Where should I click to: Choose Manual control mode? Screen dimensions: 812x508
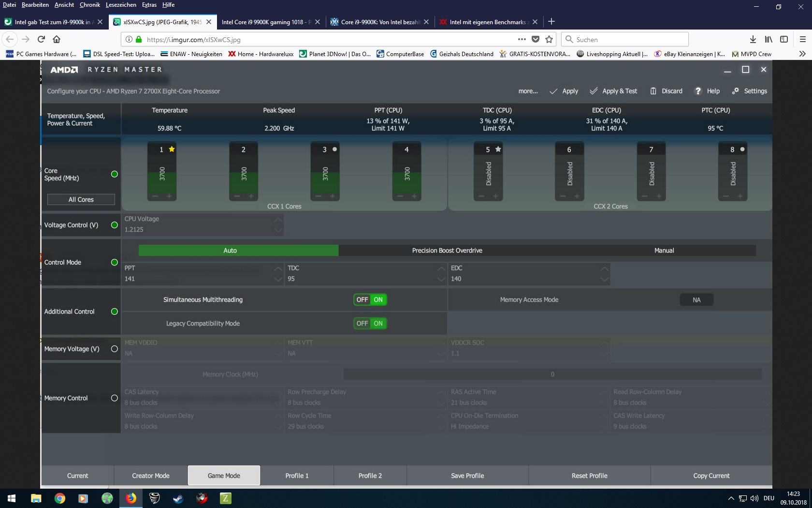pos(664,251)
